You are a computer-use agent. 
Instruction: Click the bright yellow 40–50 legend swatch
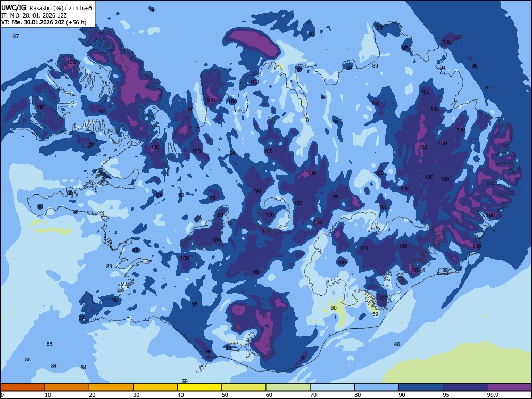(x=199, y=387)
